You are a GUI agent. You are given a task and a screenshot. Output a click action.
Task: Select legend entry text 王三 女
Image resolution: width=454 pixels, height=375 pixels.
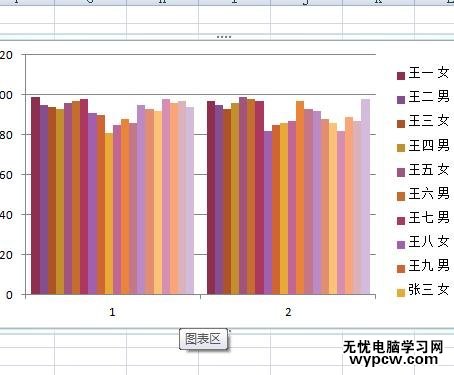pyautogui.click(x=429, y=121)
